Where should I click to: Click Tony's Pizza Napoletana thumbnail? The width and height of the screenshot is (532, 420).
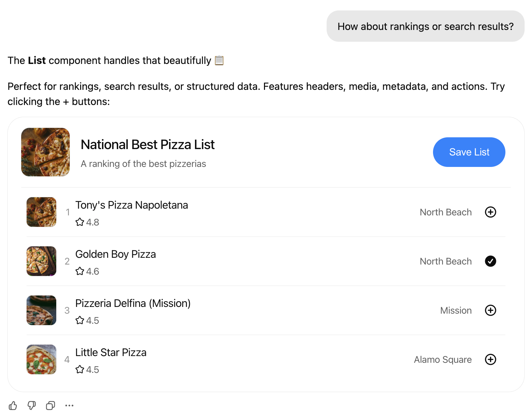[x=41, y=212]
